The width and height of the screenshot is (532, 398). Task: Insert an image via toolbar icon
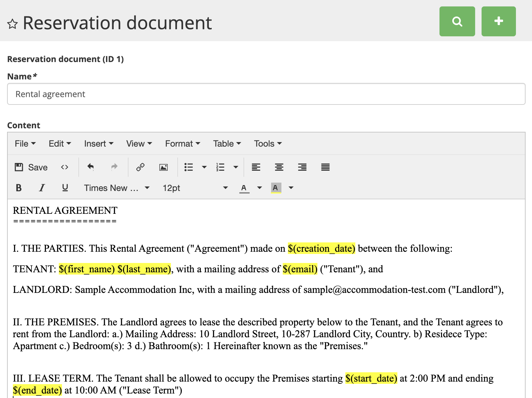[164, 167]
